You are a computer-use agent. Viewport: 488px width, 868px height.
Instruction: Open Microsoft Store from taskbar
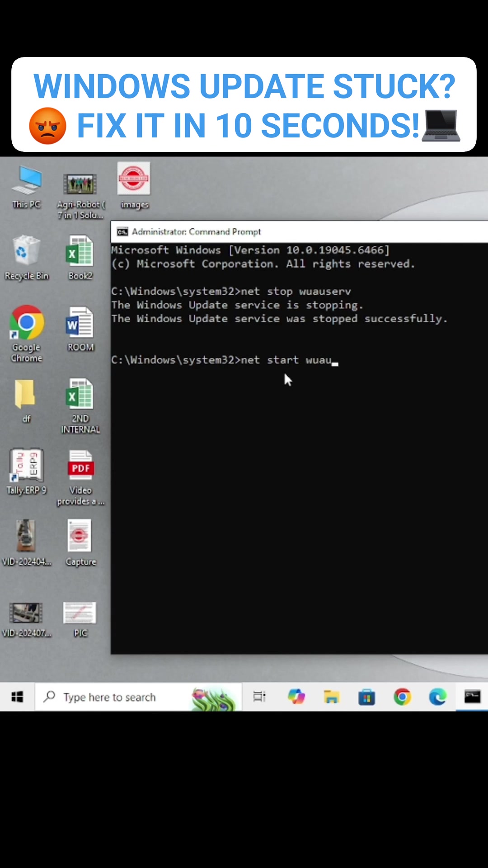(x=366, y=697)
